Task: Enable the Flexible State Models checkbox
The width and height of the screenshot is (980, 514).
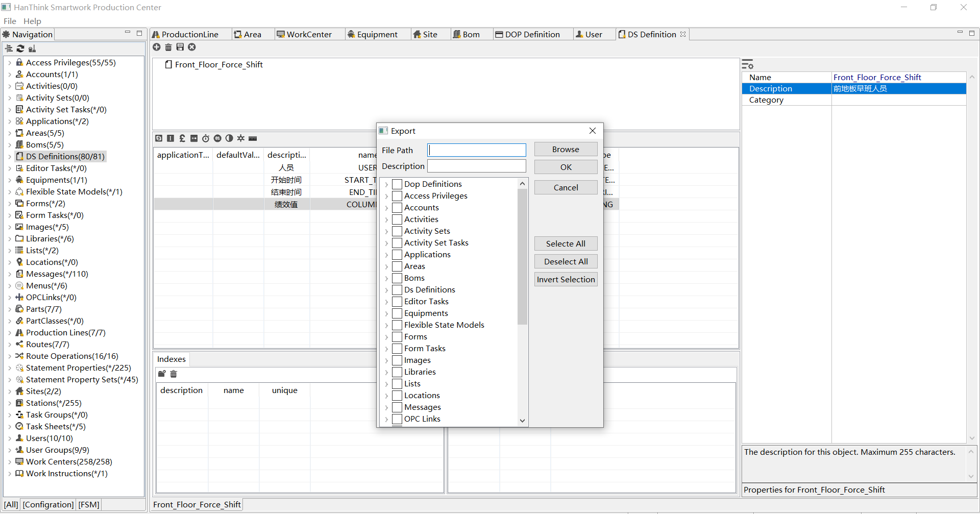Action: pyautogui.click(x=397, y=325)
